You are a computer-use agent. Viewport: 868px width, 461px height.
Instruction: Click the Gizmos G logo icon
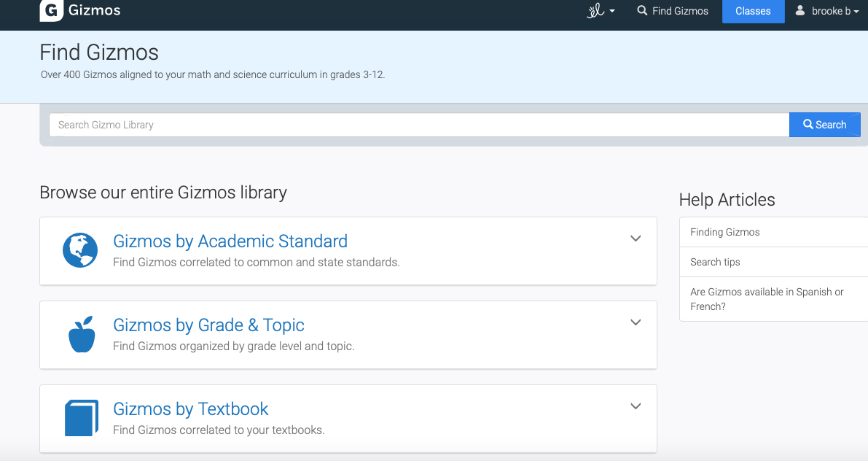point(52,10)
